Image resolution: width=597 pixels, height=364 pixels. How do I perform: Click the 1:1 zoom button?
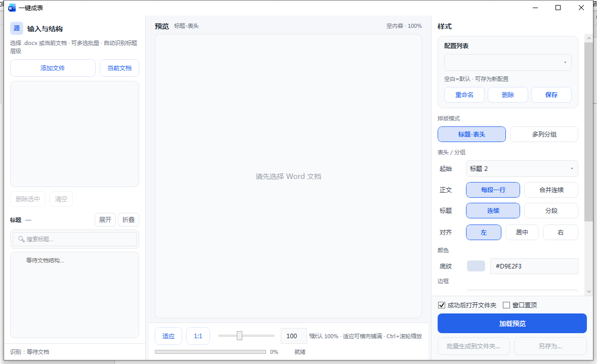point(198,336)
